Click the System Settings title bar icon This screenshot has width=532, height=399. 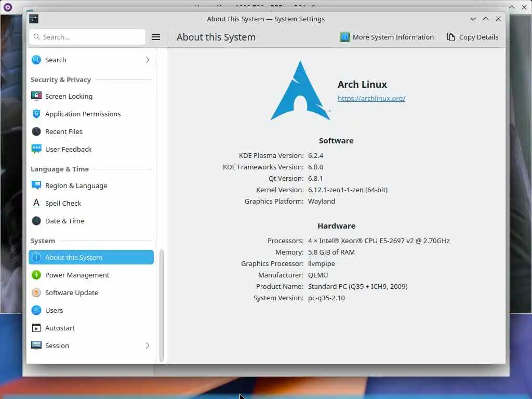pos(34,19)
